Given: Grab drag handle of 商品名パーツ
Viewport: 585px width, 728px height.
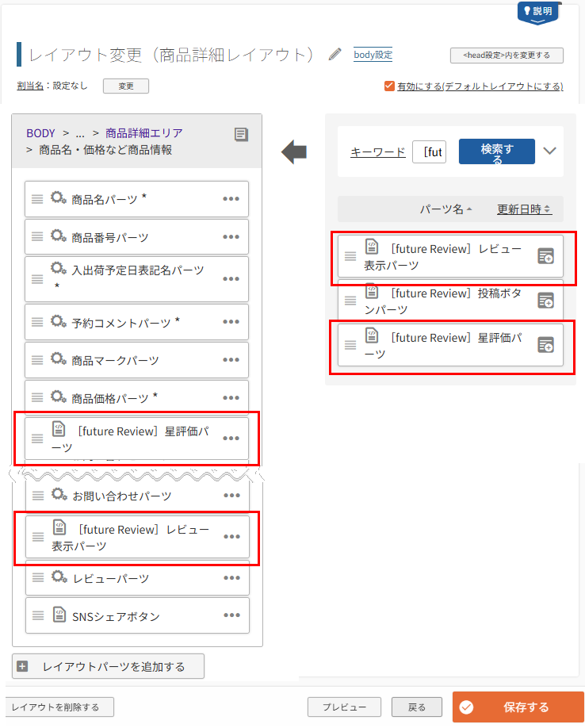Looking at the screenshot, I should (37, 199).
